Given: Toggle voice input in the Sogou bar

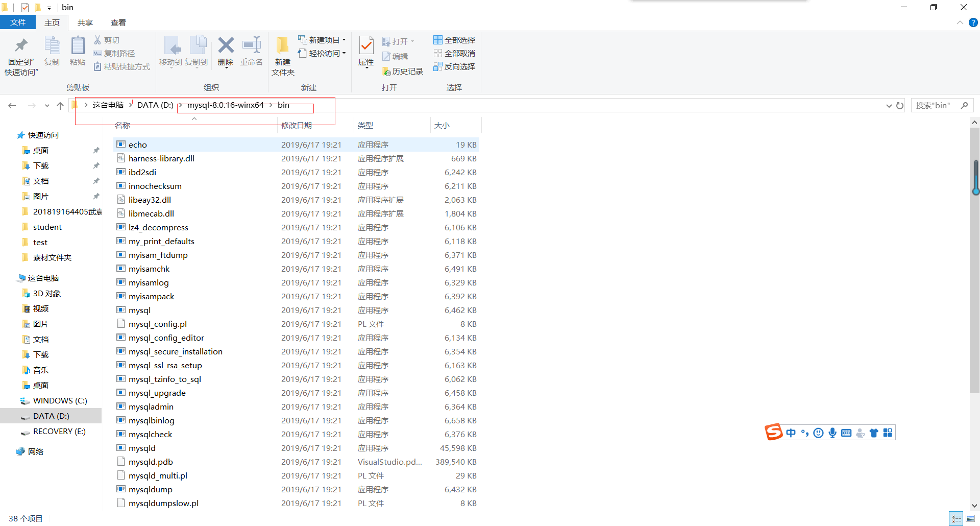Looking at the screenshot, I should (x=832, y=433).
